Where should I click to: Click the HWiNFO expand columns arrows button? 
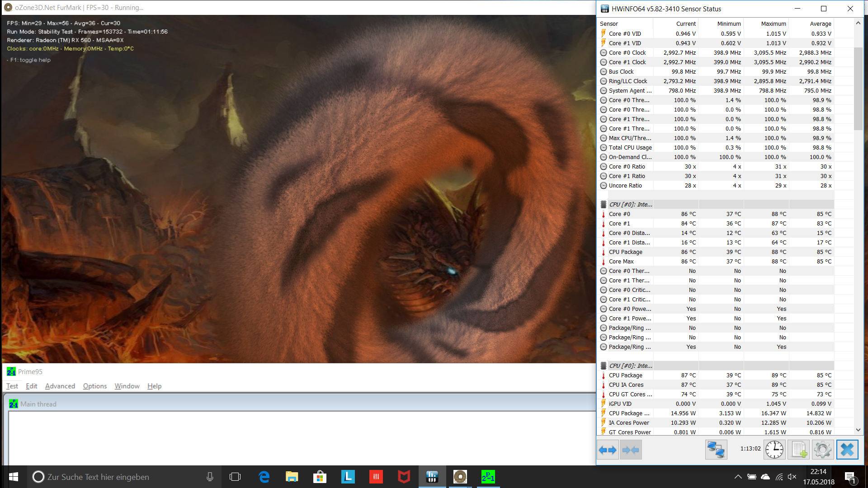(x=608, y=450)
